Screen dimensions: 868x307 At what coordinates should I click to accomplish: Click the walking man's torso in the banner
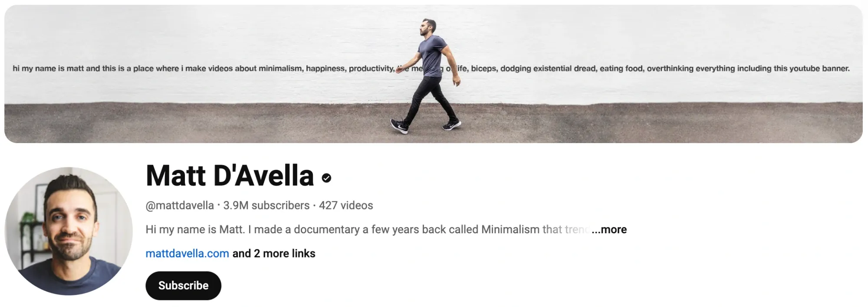tap(432, 56)
